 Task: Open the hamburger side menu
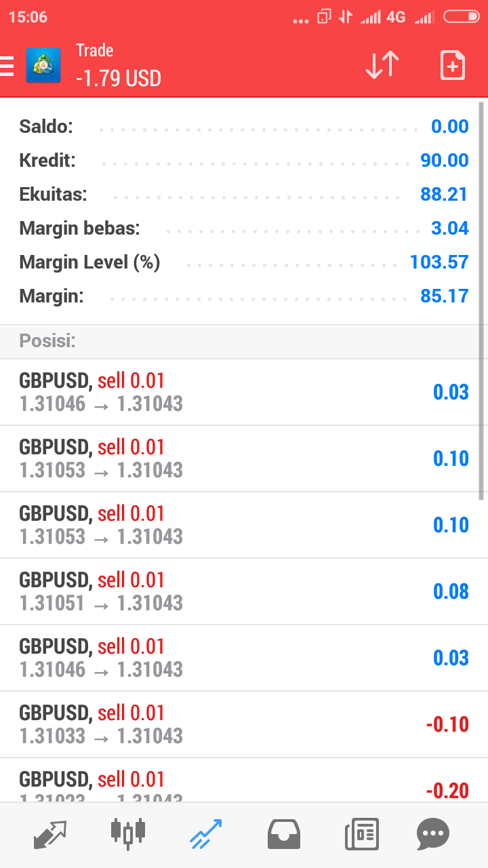[7, 66]
